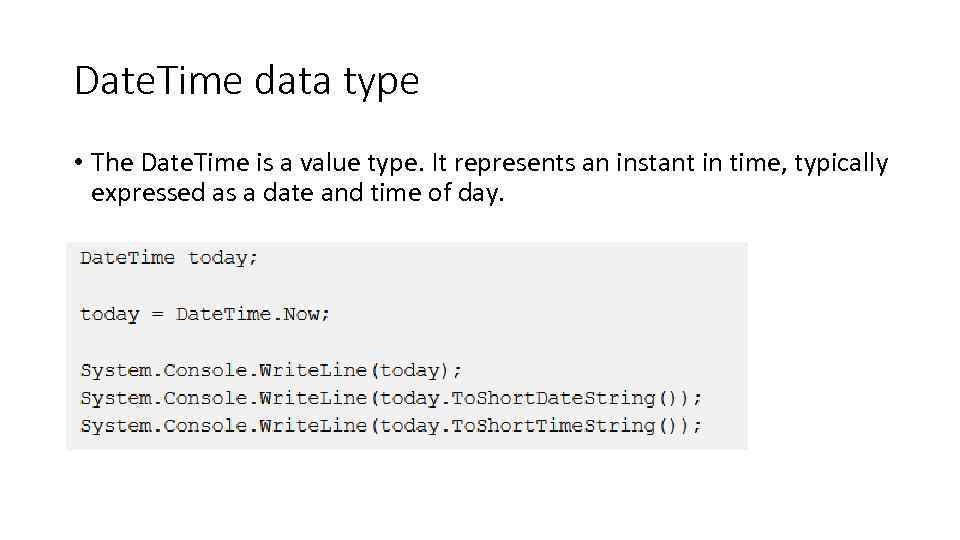This screenshot has width=960, height=540.
Task: Click the code line "System.Console.WriteLine(today);"
Action: (270, 370)
